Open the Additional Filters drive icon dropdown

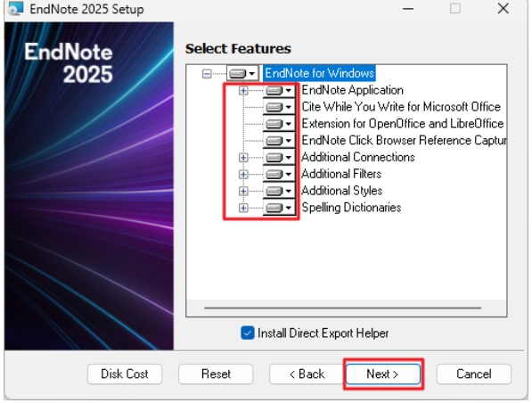point(279,174)
